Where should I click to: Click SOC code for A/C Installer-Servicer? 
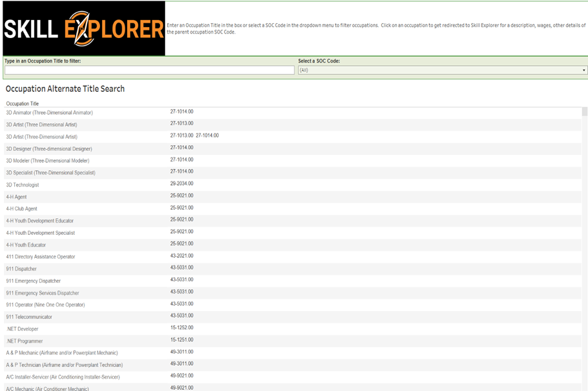(x=182, y=376)
